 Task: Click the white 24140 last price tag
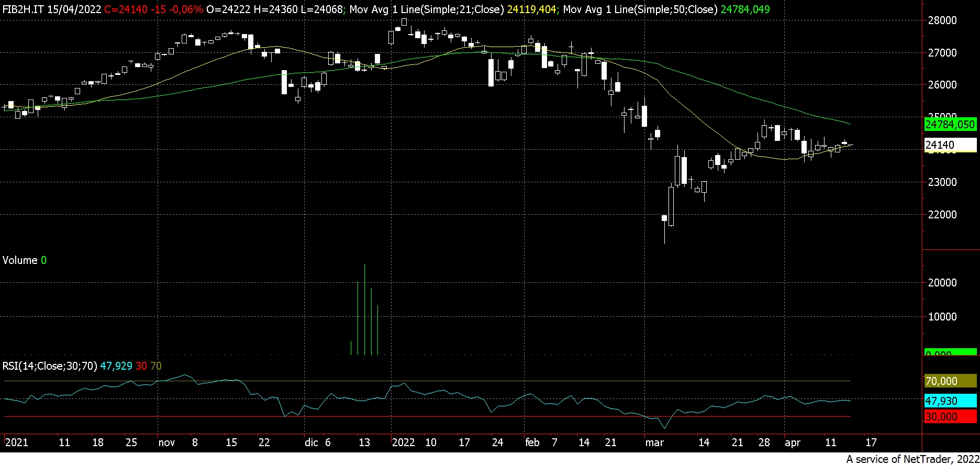950,145
